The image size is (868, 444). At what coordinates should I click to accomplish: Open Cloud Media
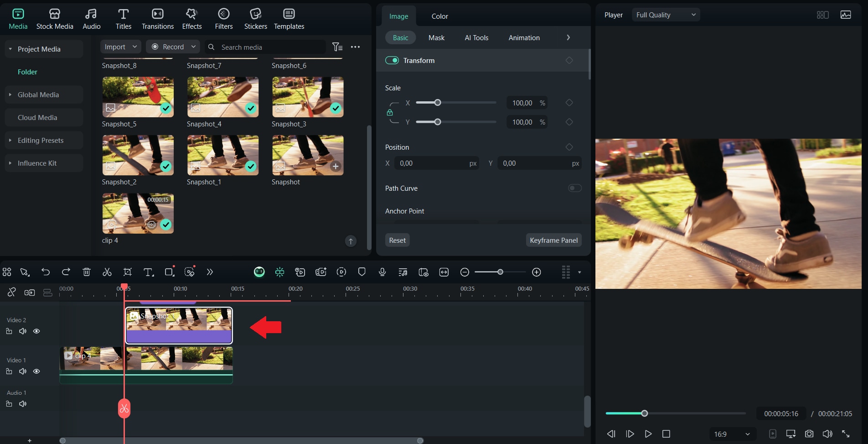44,117
